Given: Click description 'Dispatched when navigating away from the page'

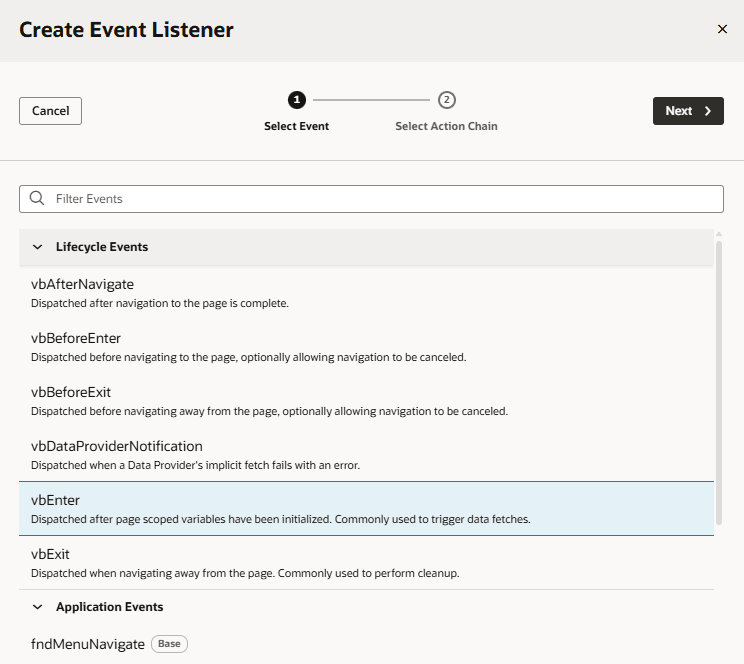Looking at the screenshot, I should click(x=152, y=573).
